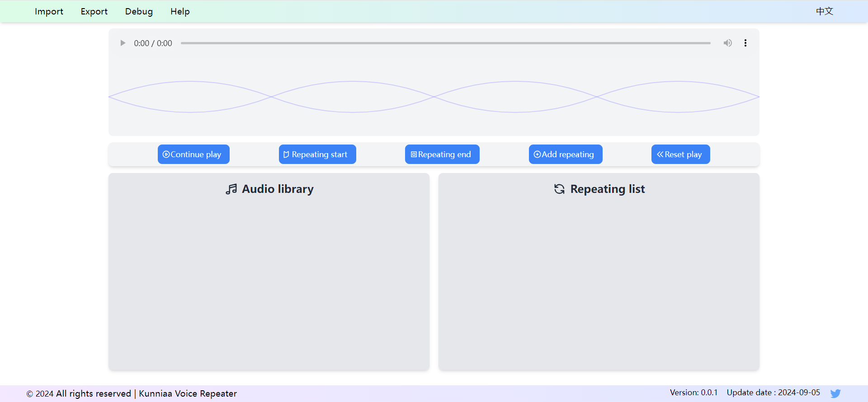The image size is (868, 402).
Task: Click the Repeating end button
Action: click(x=442, y=154)
